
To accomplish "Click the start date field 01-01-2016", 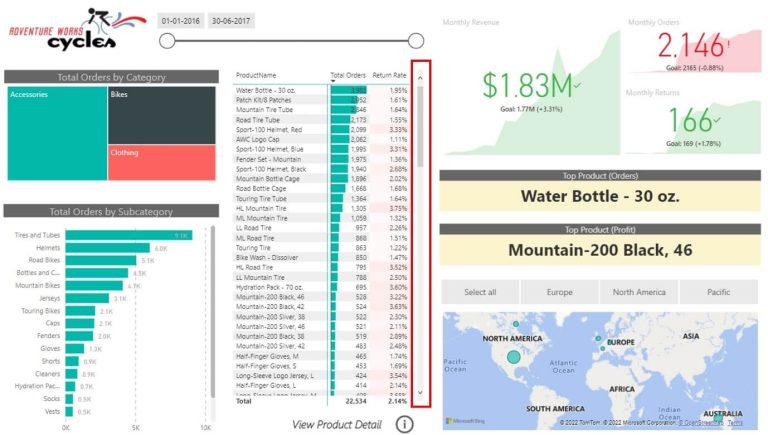I will click(x=180, y=20).
